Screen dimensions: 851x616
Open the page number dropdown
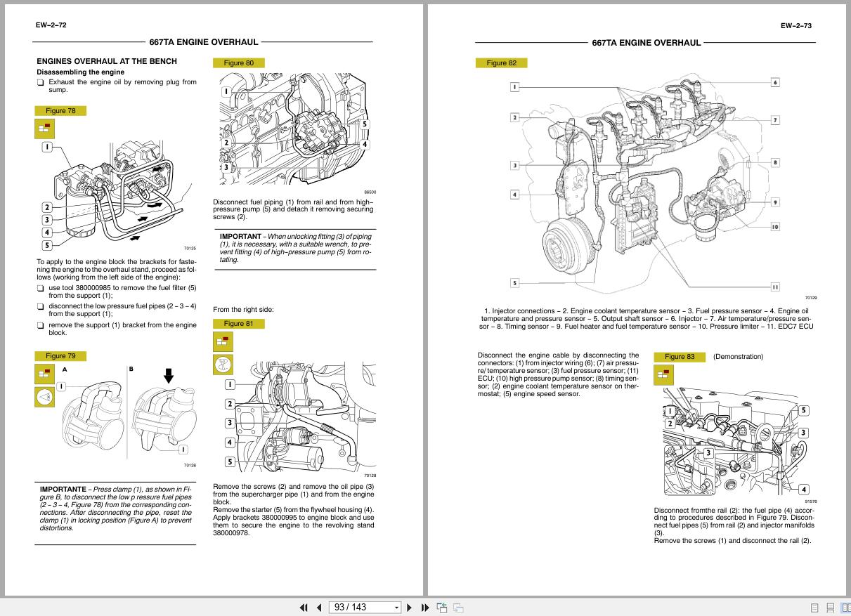(398, 607)
